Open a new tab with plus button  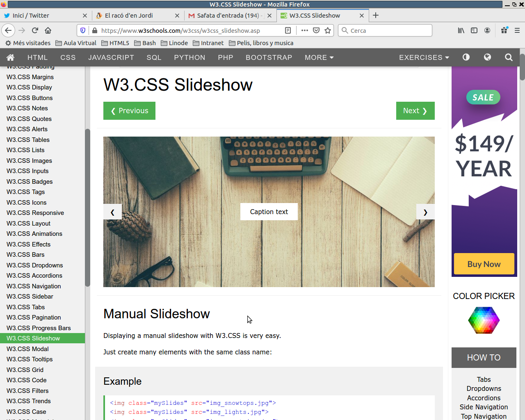click(x=376, y=15)
